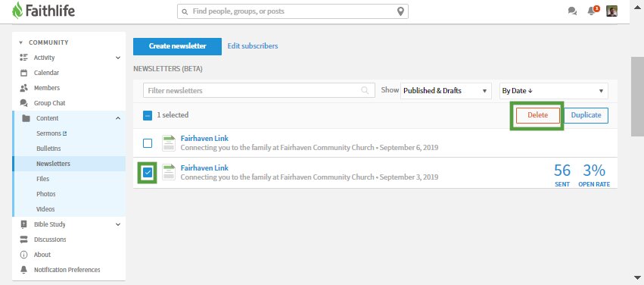
Task: Click the About info icon
Action: click(23, 255)
